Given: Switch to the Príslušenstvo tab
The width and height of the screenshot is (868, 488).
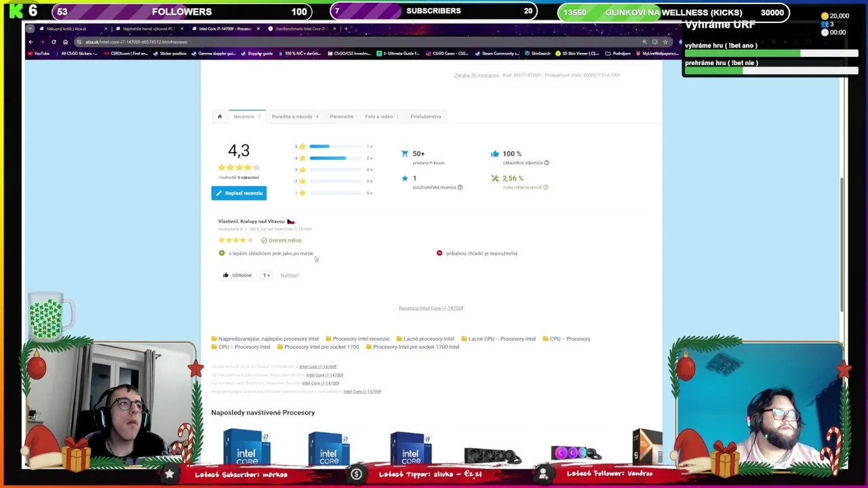Looking at the screenshot, I should click(x=426, y=117).
